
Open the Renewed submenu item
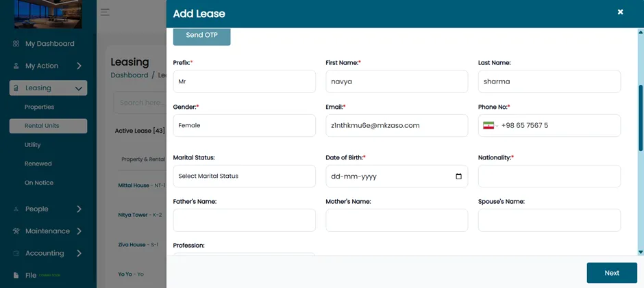38,163
